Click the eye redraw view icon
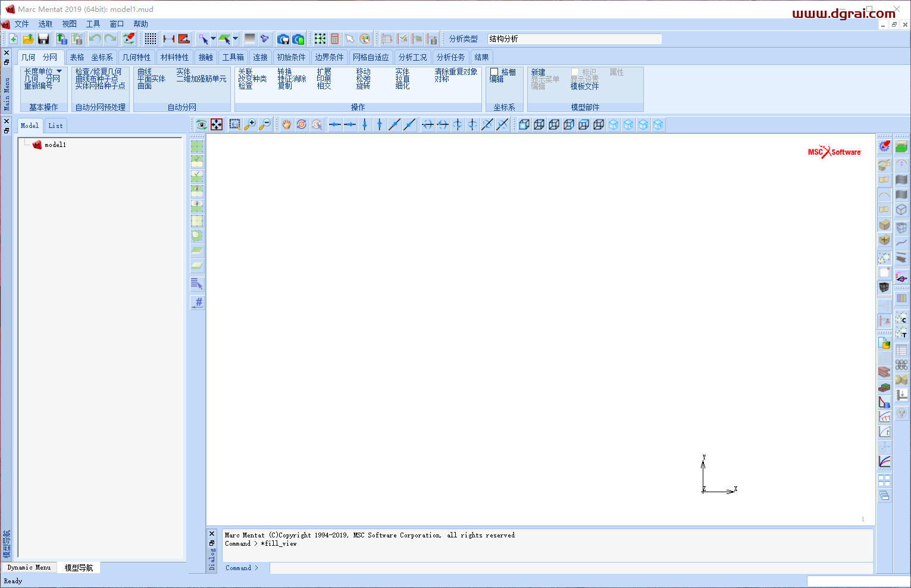 pos(202,124)
